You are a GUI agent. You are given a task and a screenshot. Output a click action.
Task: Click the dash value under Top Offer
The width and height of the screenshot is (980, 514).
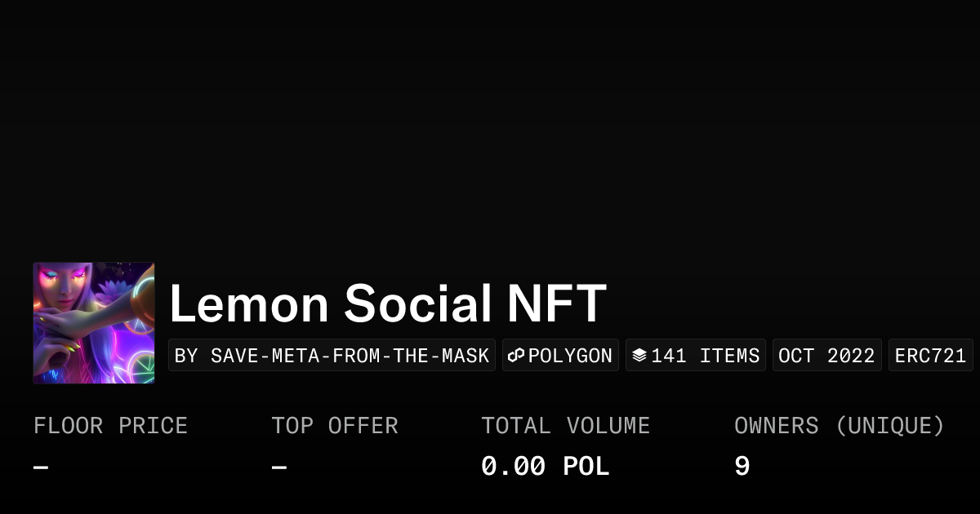pos(279,467)
